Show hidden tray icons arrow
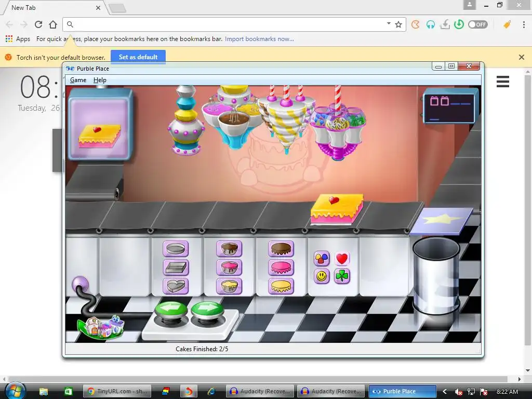 (x=445, y=392)
